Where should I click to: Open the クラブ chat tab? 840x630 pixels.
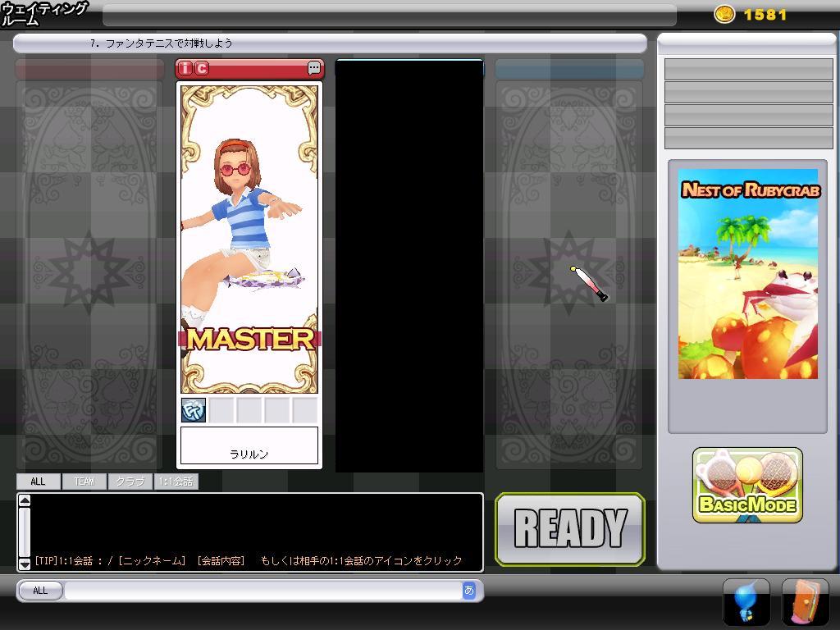[x=130, y=482]
